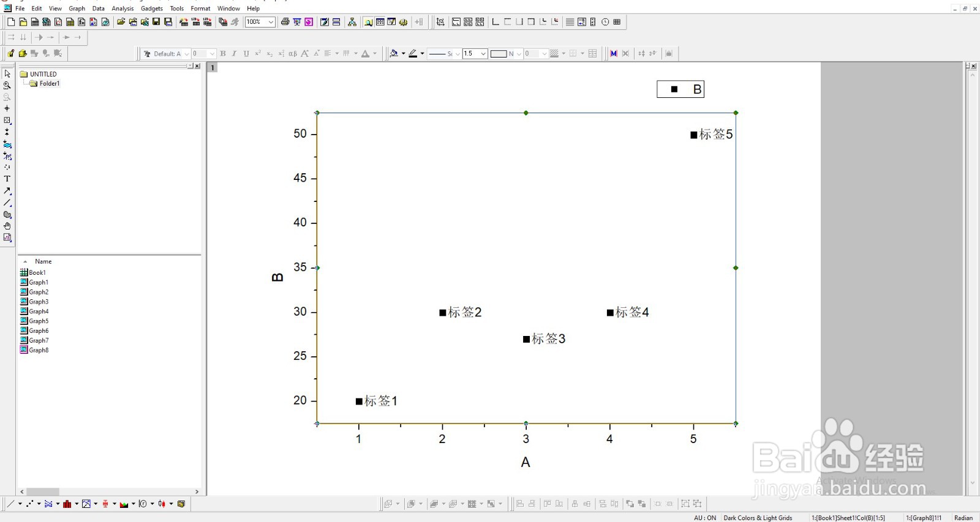
Task: Click the Column bar plot icon
Action: click(x=67, y=504)
